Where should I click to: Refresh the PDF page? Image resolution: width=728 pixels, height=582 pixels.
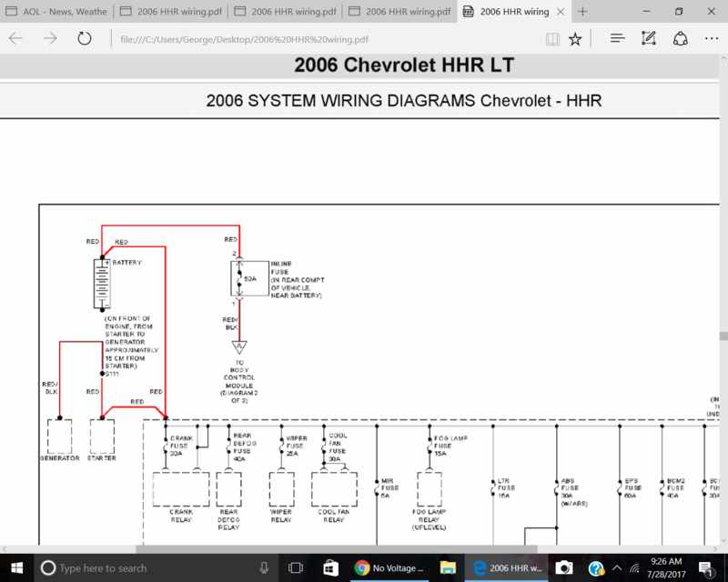click(x=85, y=39)
